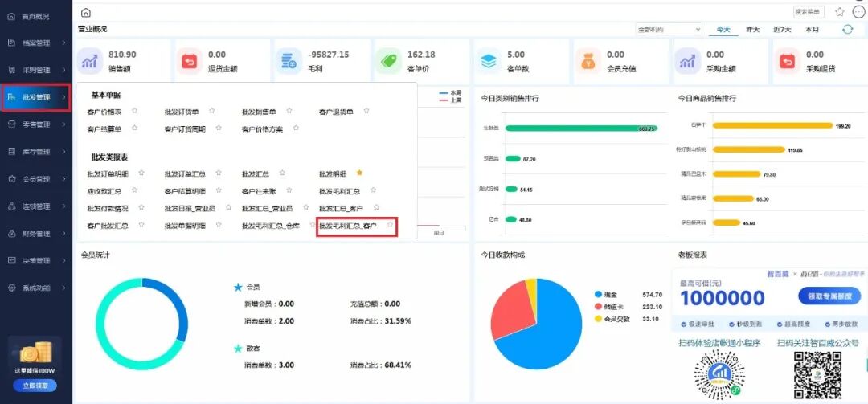Click the 财务管理 sidebar icon
868x404 pixels.
(11, 234)
